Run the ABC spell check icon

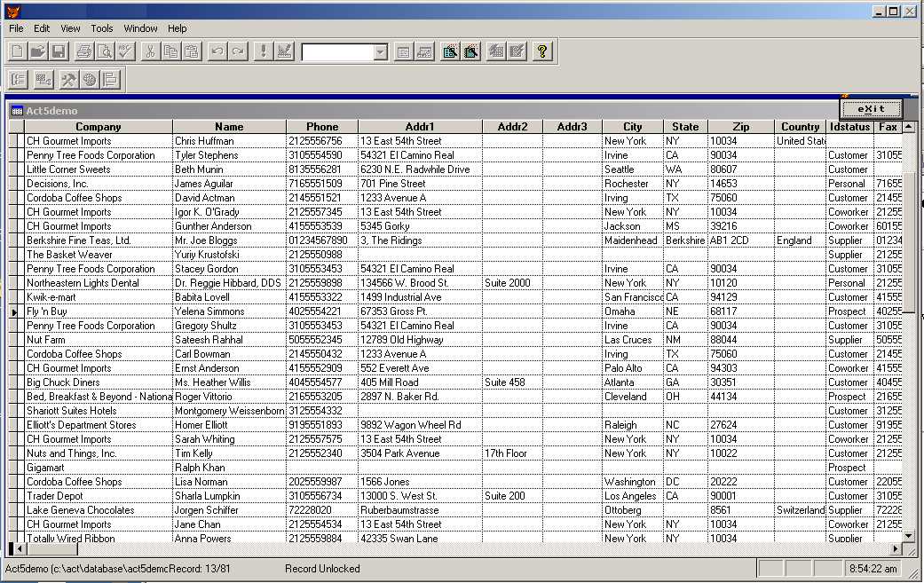[125, 51]
